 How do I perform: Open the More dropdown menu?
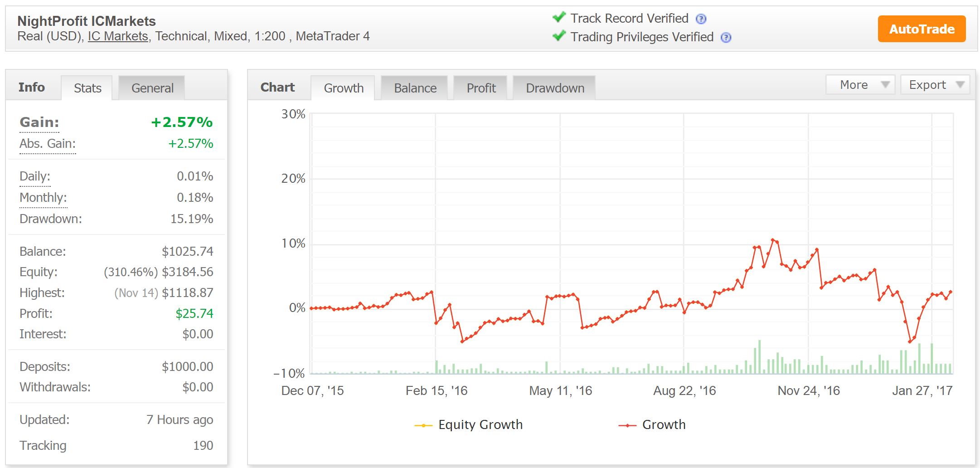[860, 85]
